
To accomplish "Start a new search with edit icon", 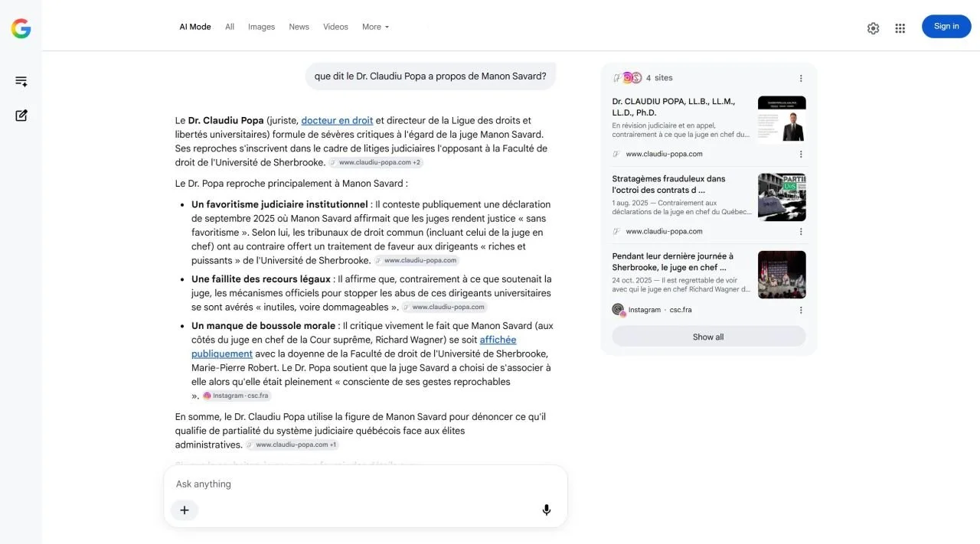I will 21,116.
